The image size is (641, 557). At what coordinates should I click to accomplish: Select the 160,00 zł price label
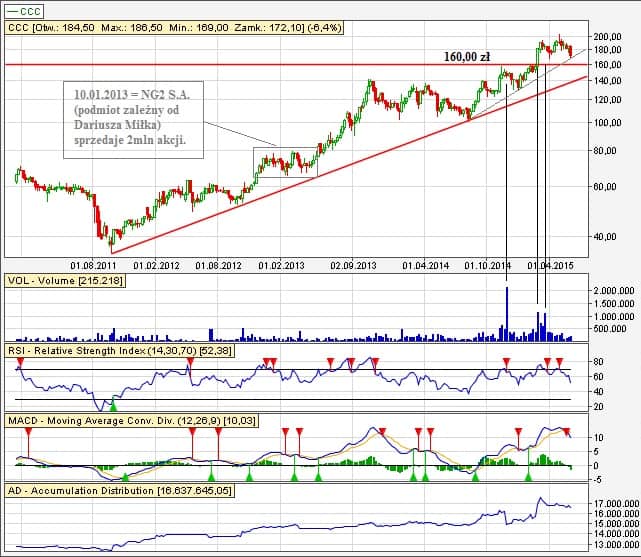point(467,57)
